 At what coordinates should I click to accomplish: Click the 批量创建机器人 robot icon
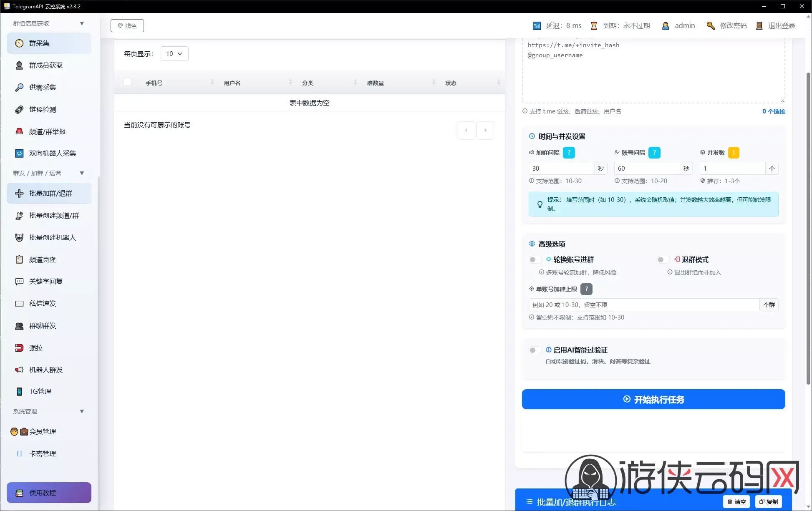pyautogui.click(x=19, y=238)
